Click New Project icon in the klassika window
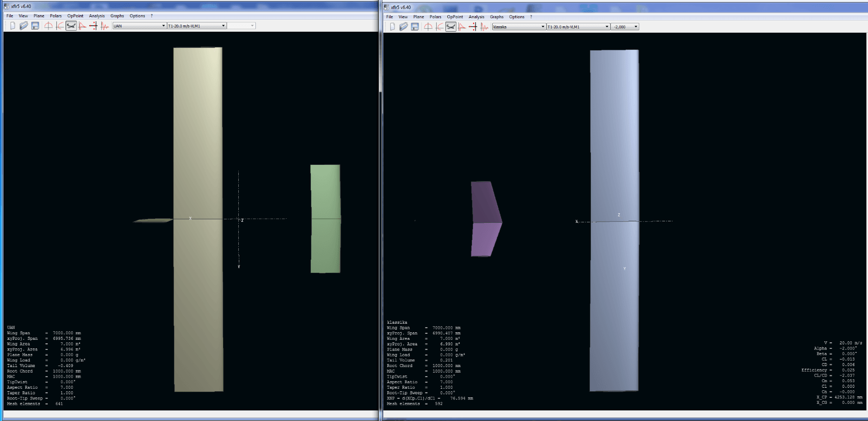This screenshot has width=868, height=421. tap(392, 27)
